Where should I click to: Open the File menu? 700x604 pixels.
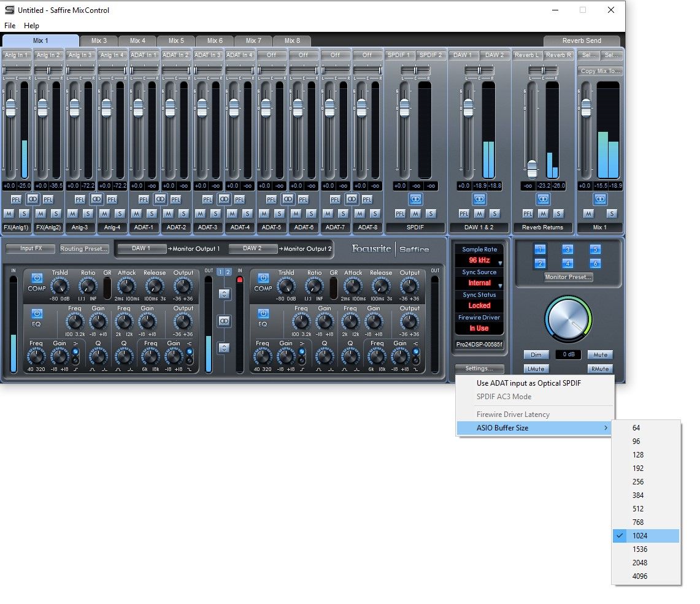10,26
